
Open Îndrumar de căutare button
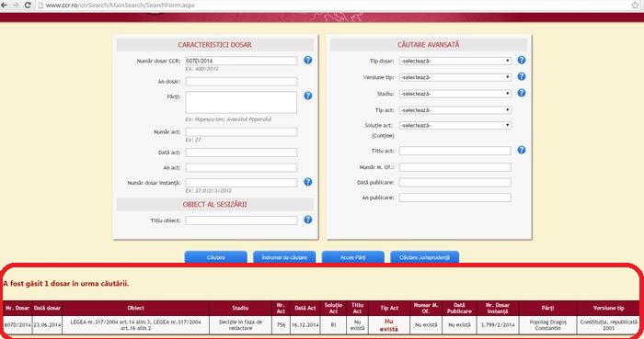pos(284,257)
